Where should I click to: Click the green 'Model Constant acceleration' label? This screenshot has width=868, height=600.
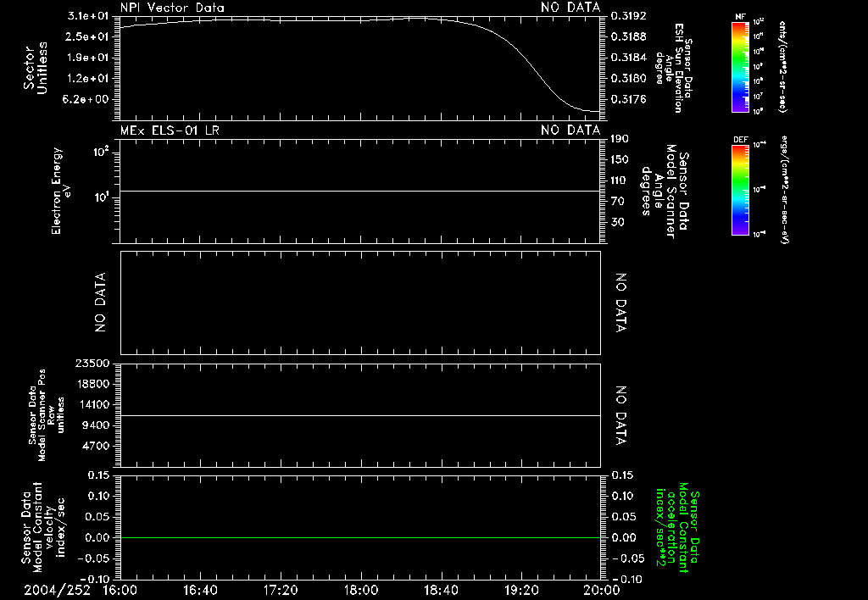(677, 528)
